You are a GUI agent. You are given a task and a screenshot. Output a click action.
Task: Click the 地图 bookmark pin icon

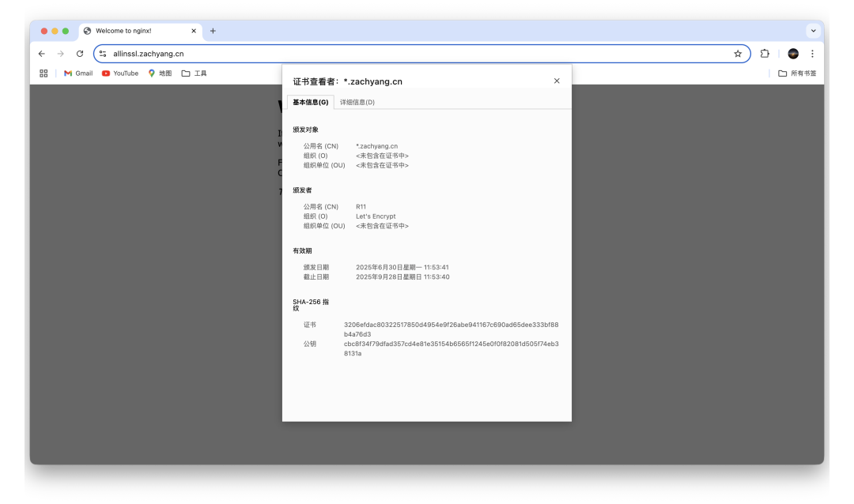coord(151,73)
